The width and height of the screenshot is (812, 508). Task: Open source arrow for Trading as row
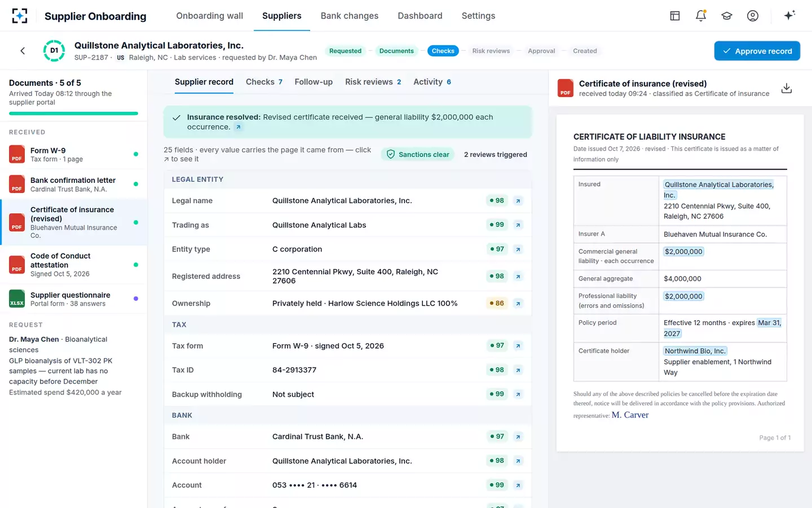(518, 225)
